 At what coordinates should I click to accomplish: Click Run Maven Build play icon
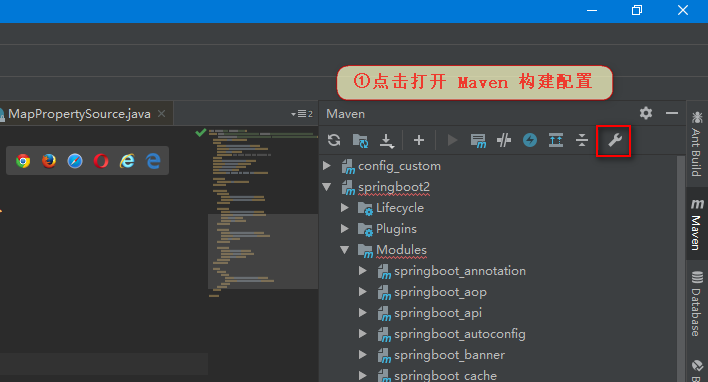click(452, 140)
